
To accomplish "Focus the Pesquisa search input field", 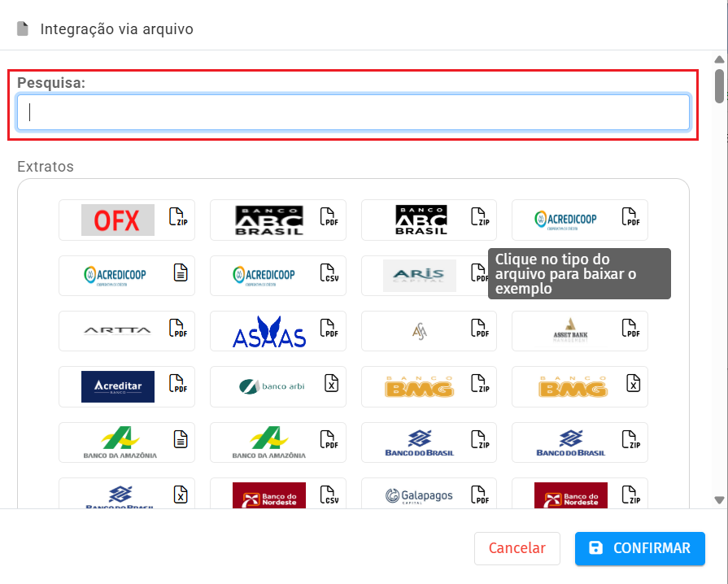I will 353,112.
